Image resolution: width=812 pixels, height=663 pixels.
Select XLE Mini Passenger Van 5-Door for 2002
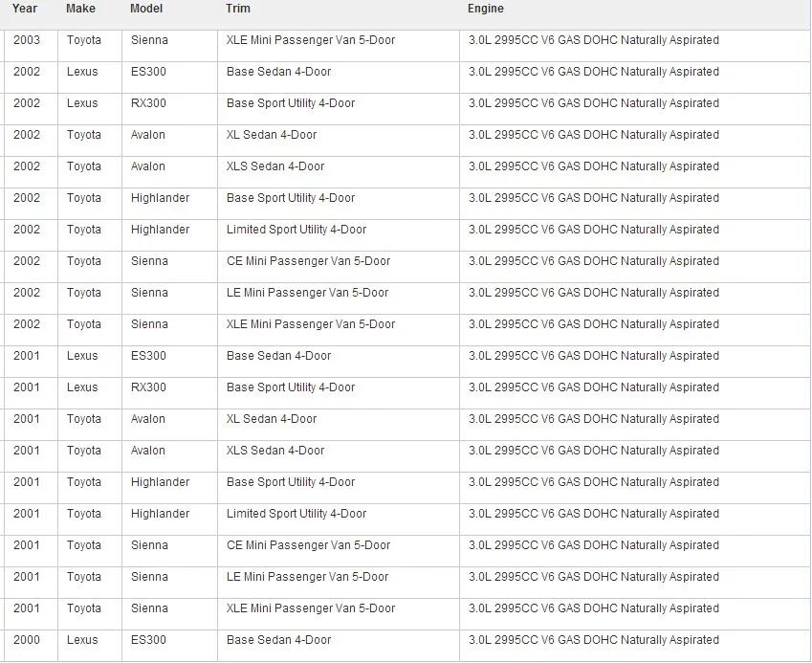(x=311, y=324)
